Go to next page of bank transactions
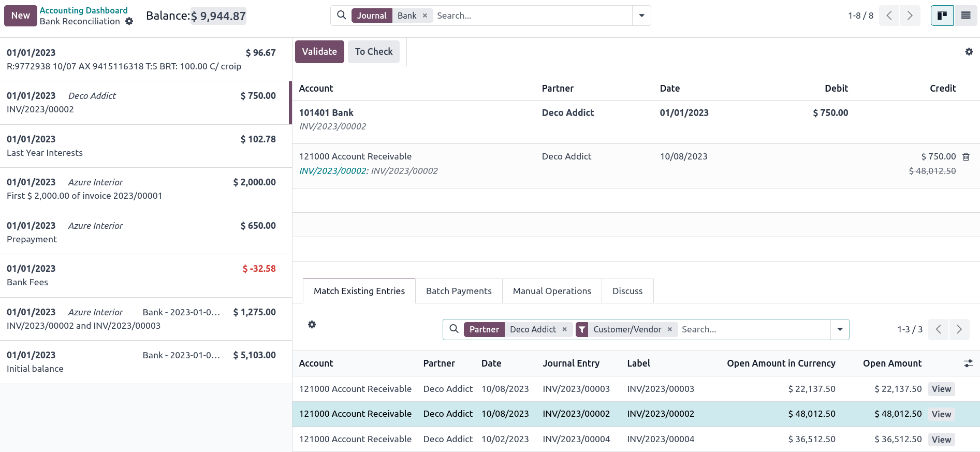980x452 pixels. point(910,16)
